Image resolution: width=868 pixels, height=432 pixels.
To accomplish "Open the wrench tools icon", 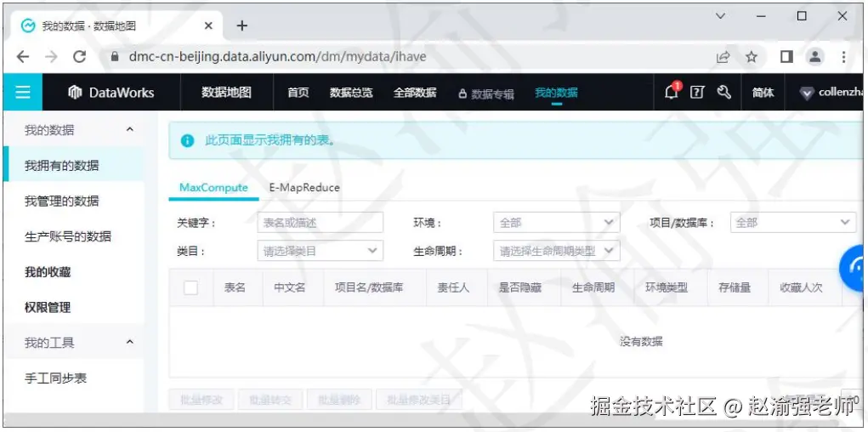I will 724,92.
